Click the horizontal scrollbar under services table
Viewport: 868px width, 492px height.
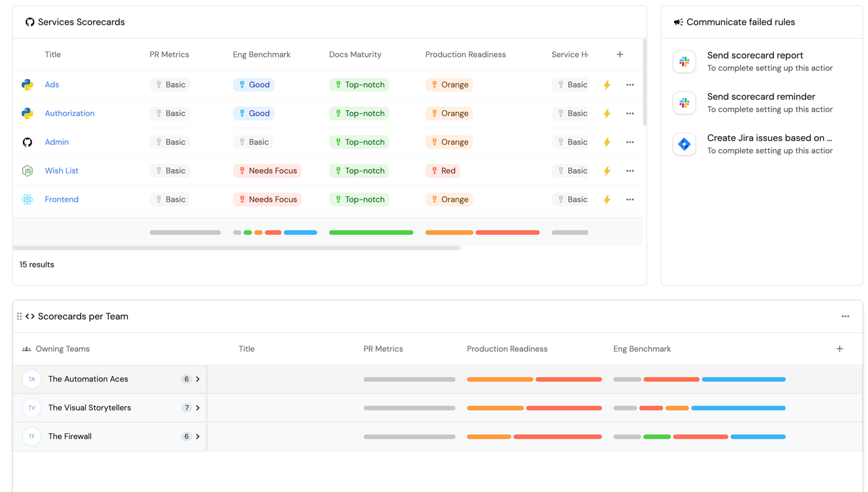point(237,248)
